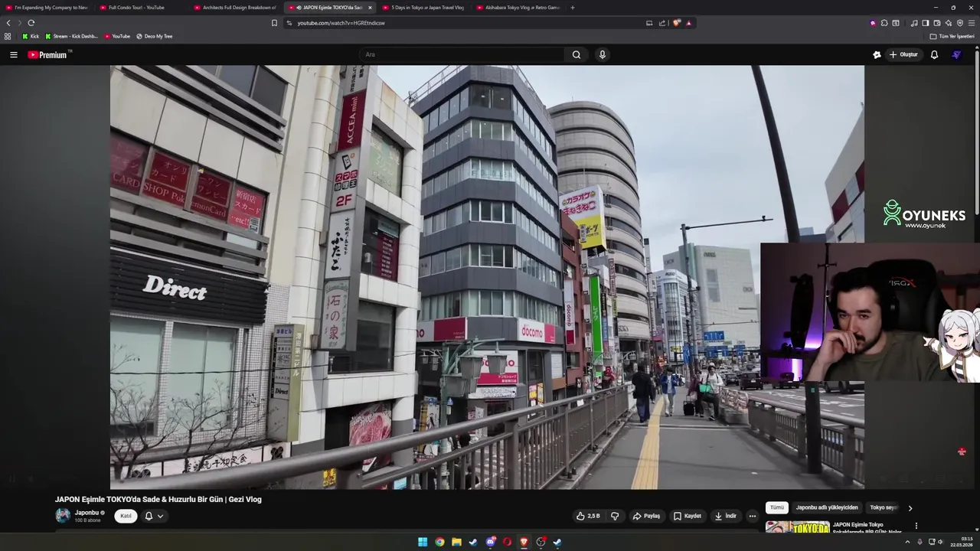Image resolution: width=980 pixels, height=551 pixels.
Task: Select 'Japonbu adlı yükleyiciden' filter chip
Action: tap(827, 507)
